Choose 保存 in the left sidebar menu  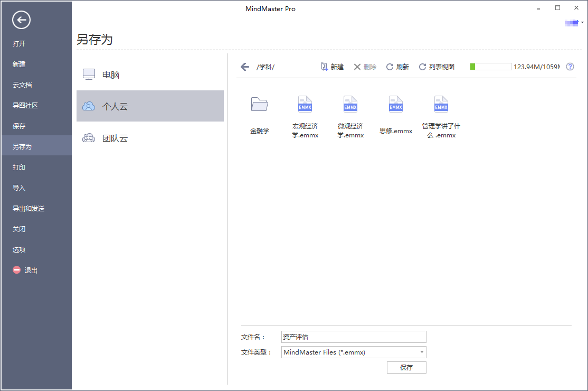(x=19, y=126)
